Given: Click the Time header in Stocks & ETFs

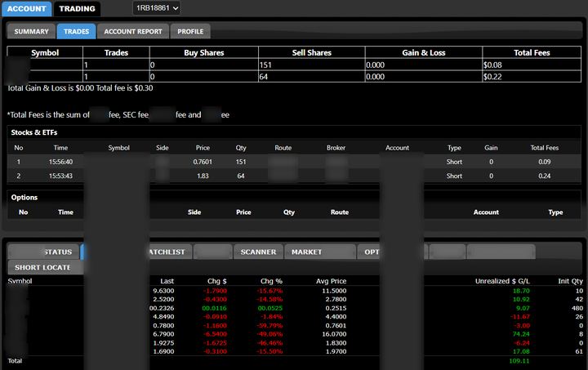Looking at the screenshot, I should (60, 148).
